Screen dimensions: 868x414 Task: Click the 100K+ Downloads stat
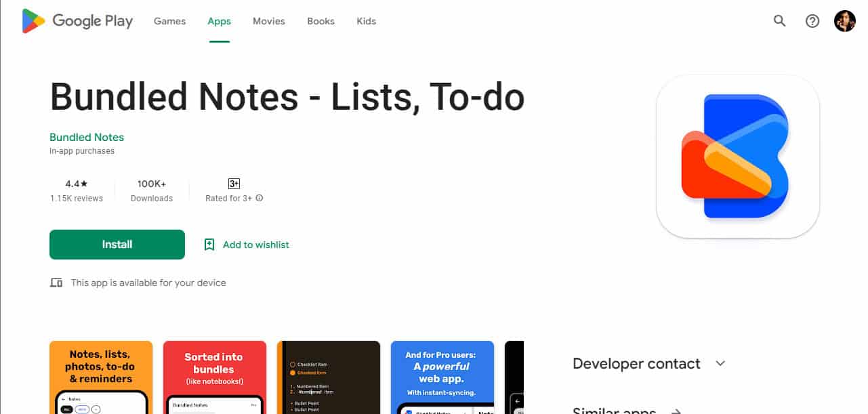(152, 191)
